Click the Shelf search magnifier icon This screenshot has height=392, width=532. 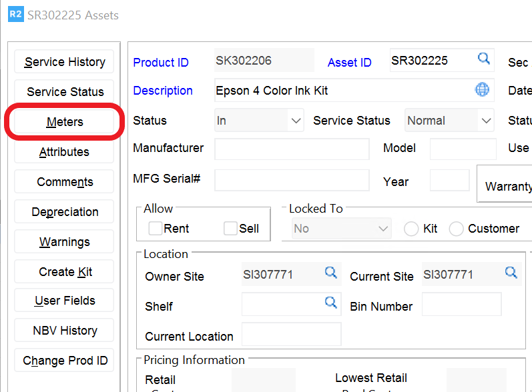click(331, 303)
